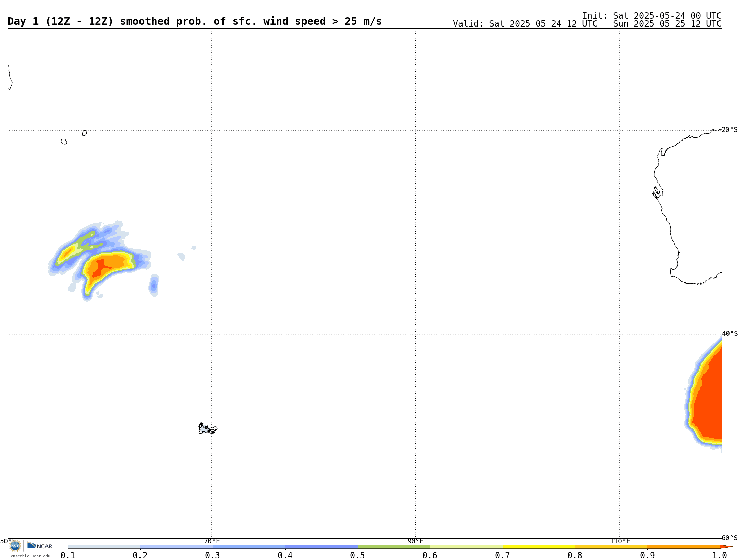Click the 60°S latitude label
The width and height of the screenshot is (744, 560).
[x=730, y=538]
